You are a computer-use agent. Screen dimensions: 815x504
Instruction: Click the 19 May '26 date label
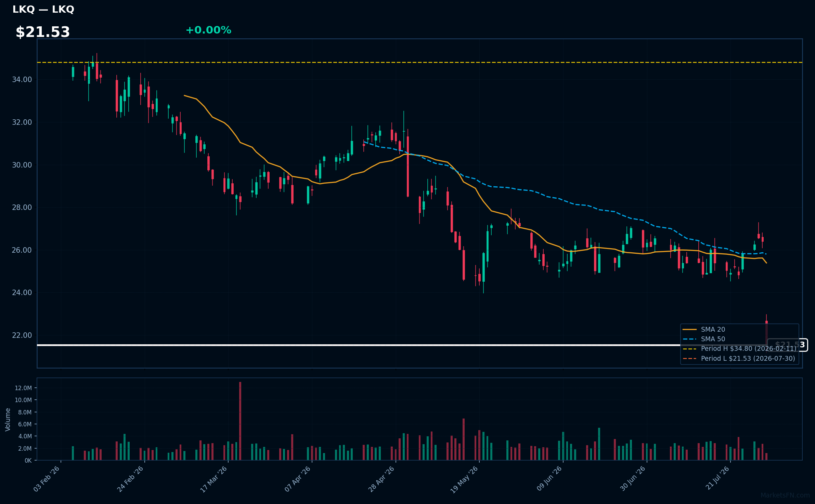[x=464, y=479]
